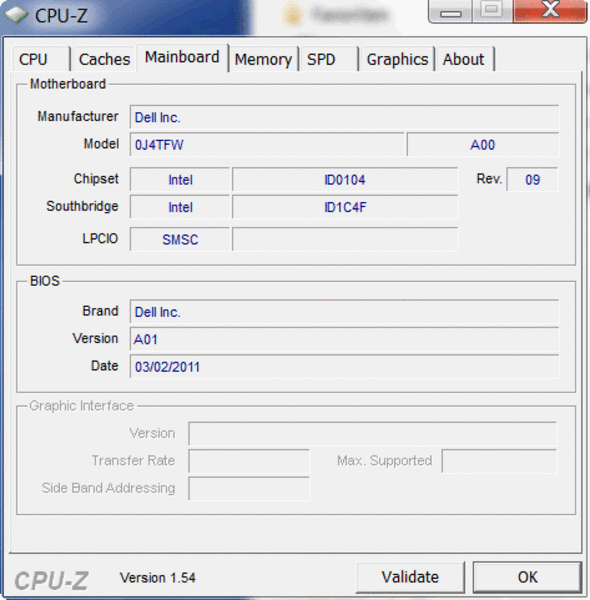Click the BIOS Version A01 field
This screenshot has height=600, width=590.
344,339
